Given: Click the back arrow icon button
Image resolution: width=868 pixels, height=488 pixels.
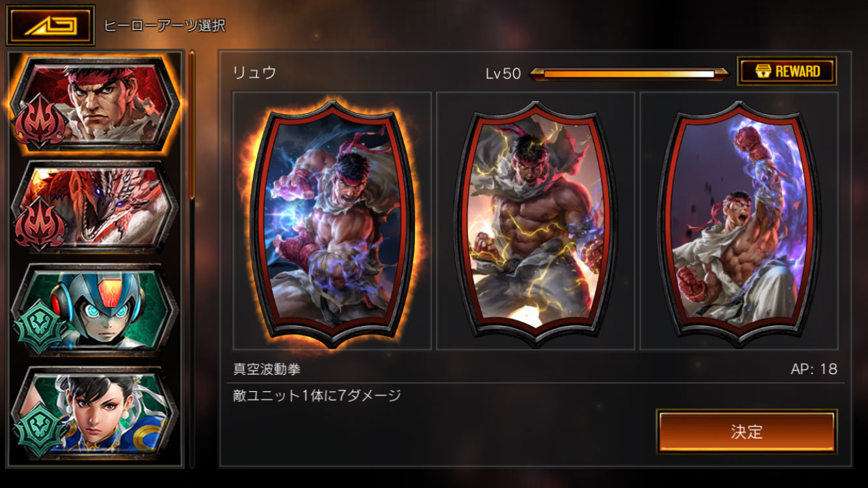Looking at the screenshot, I should [x=51, y=26].
